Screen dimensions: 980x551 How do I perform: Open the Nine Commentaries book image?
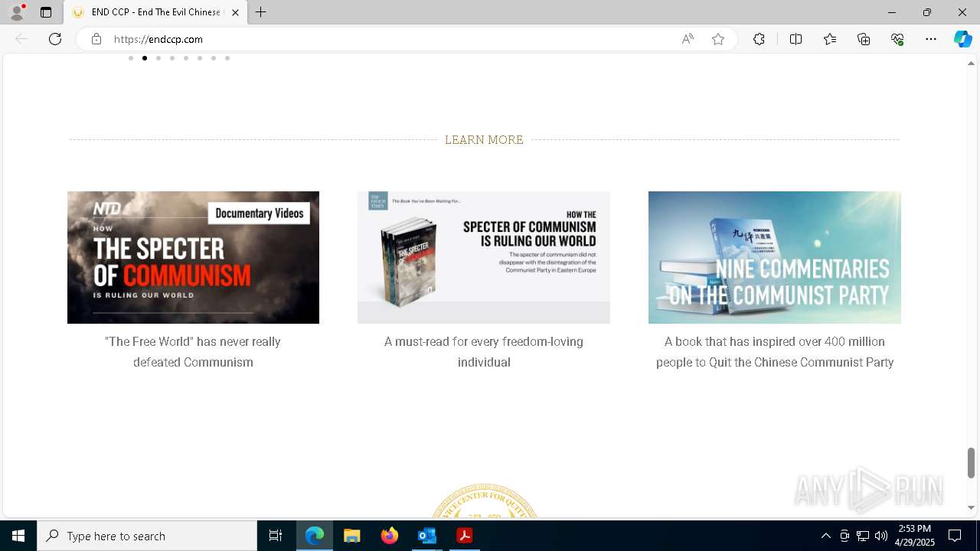click(775, 257)
